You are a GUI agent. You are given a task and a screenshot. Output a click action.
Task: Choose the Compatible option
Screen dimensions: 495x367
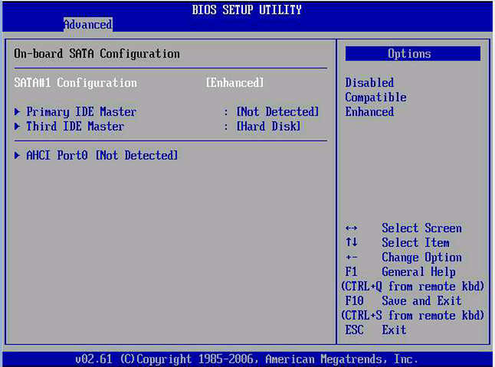coord(376,97)
